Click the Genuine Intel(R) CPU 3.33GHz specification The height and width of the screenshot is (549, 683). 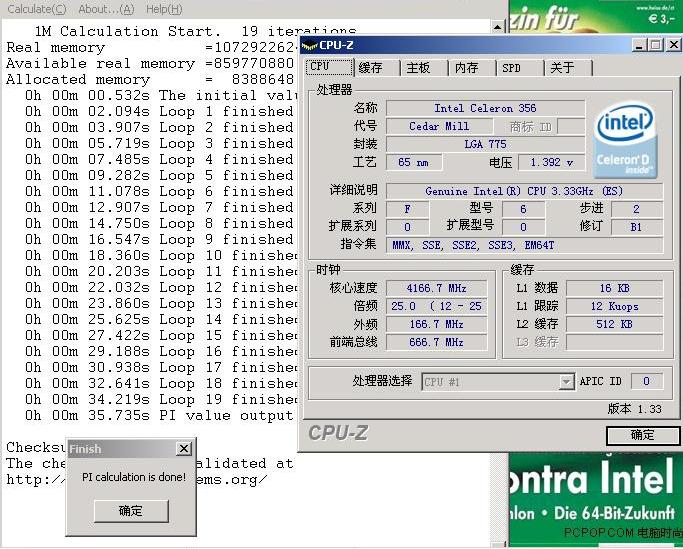(524, 191)
